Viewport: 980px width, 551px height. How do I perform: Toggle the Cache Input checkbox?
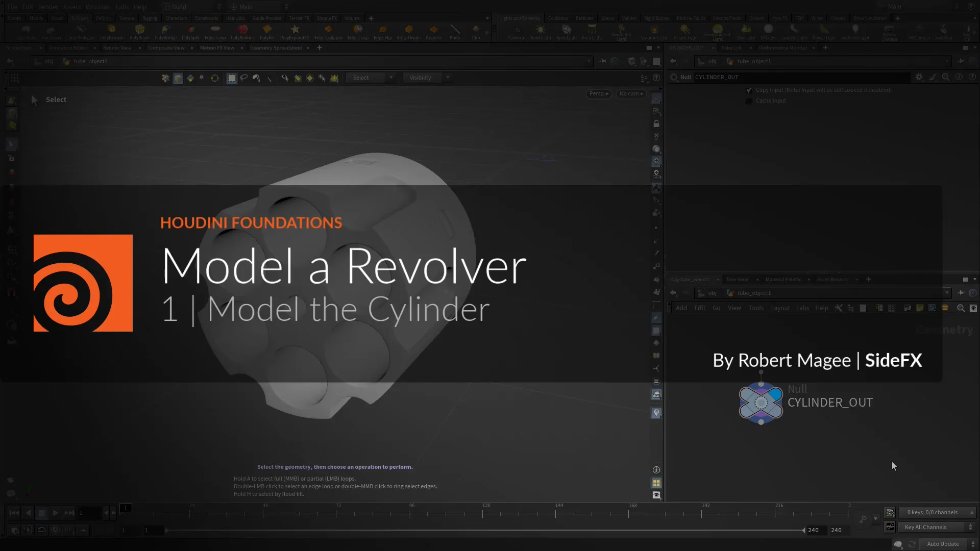749,101
